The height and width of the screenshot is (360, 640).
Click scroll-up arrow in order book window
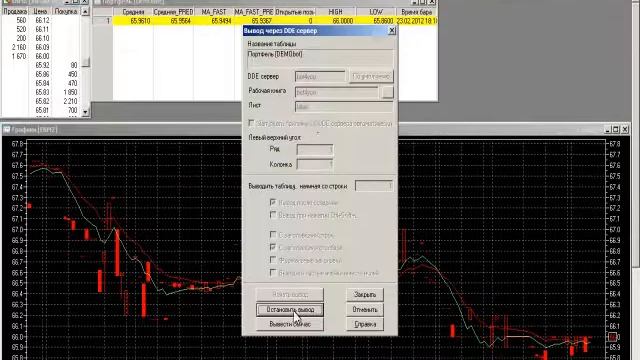point(85,12)
